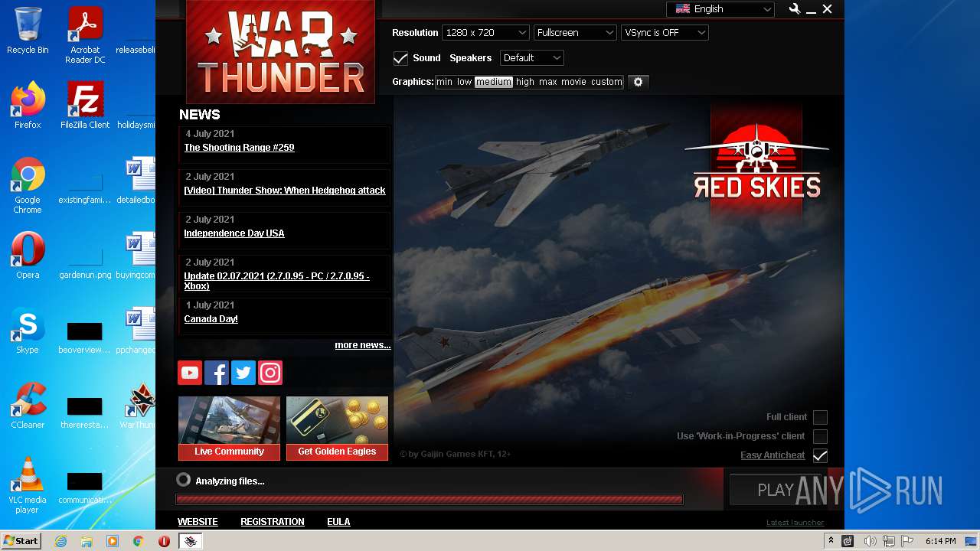Image resolution: width=980 pixels, height=551 pixels.
Task: Click the Analyzing files progress bar
Action: (430, 500)
